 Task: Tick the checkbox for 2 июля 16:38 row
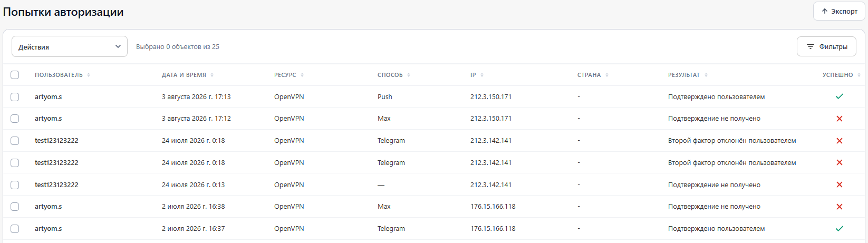click(x=15, y=207)
